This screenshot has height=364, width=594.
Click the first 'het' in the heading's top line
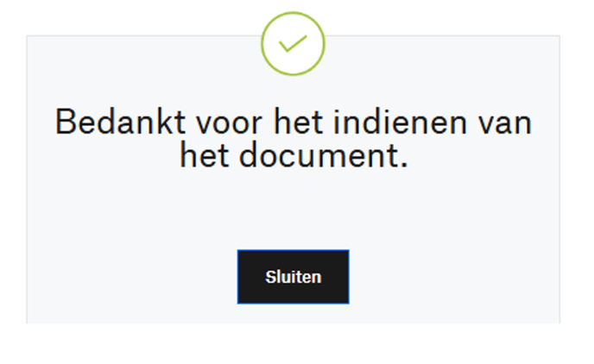298,122
